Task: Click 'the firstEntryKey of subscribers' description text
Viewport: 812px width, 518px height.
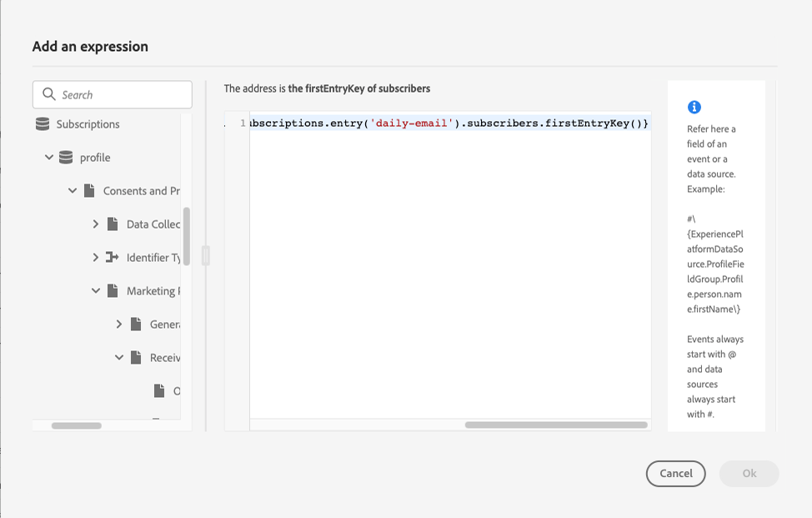Action: point(358,88)
